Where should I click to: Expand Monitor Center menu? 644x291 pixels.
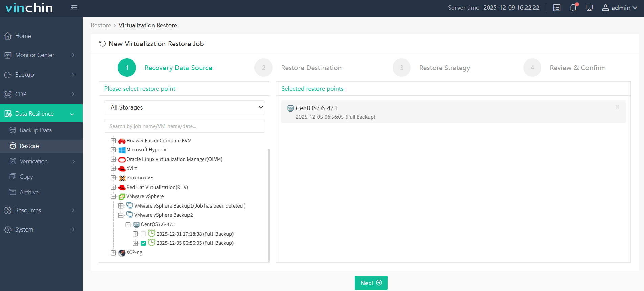[41, 55]
